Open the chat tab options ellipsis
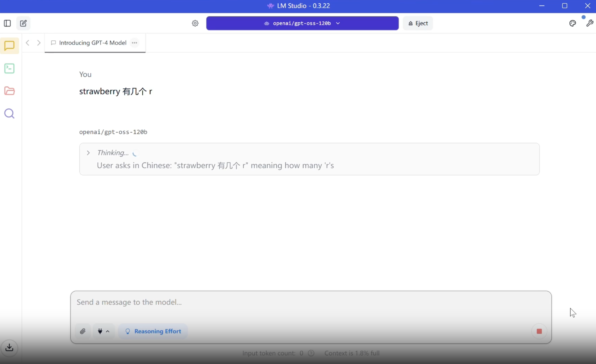The image size is (596, 364). (135, 43)
